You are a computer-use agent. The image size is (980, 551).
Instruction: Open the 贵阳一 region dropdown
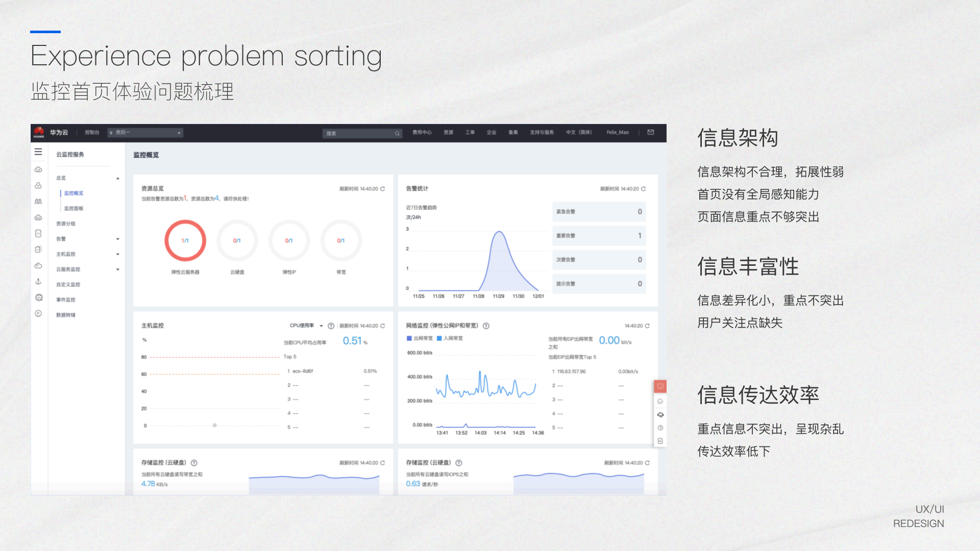click(x=145, y=133)
